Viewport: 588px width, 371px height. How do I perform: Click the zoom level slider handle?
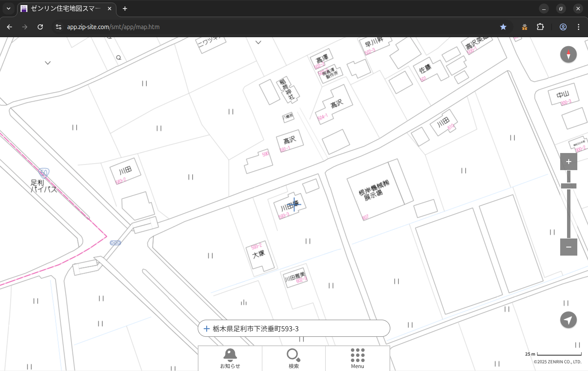(568, 186)
